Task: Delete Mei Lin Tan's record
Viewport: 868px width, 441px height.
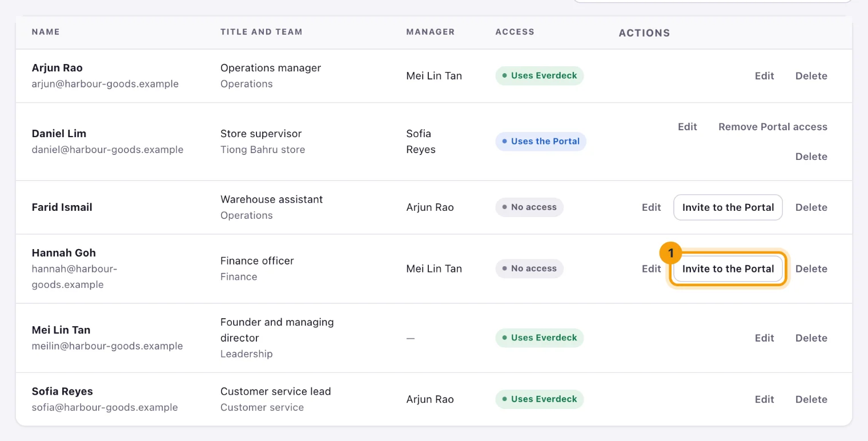Action: pos(811,338)
